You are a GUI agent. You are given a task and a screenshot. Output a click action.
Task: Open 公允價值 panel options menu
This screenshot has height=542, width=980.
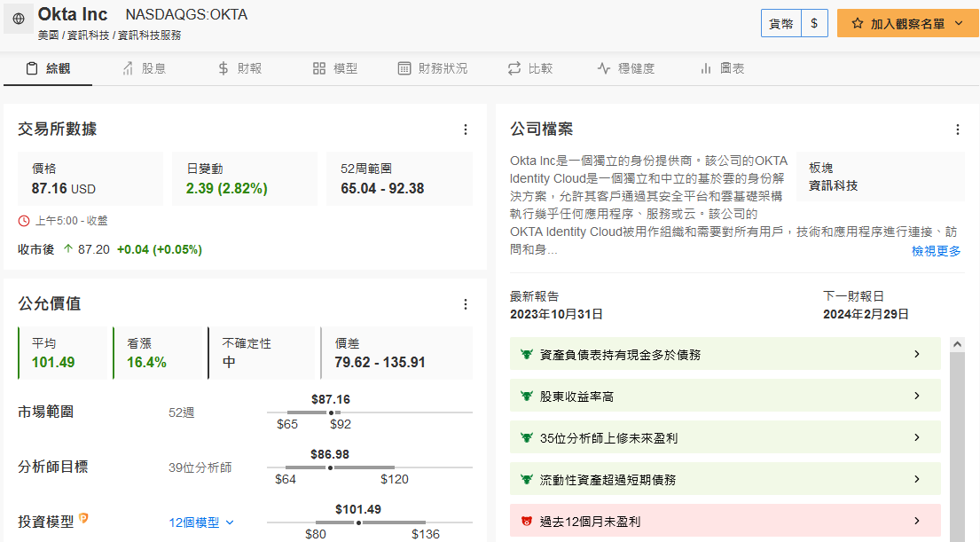[x=466, y=304]
